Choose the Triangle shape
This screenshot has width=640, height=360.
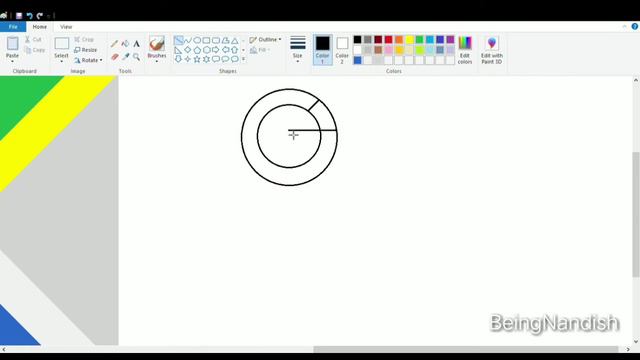pos(235,40)
